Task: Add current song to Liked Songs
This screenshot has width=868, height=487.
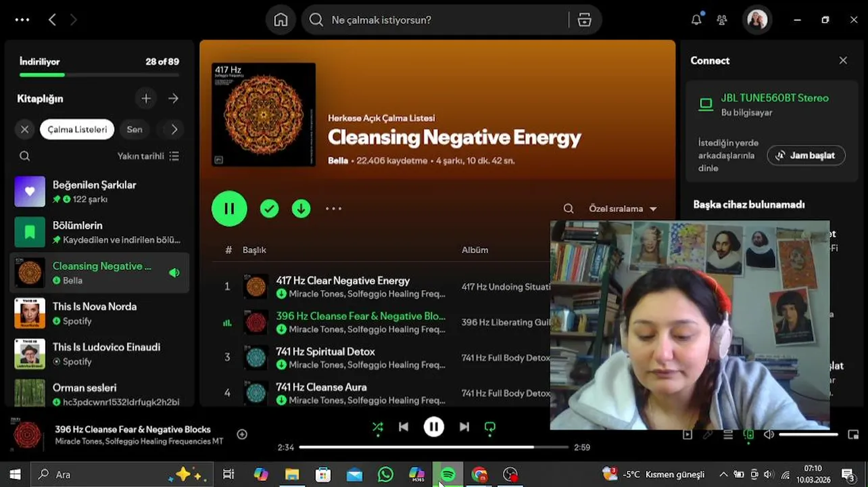Action: click(x=242, y=434)
